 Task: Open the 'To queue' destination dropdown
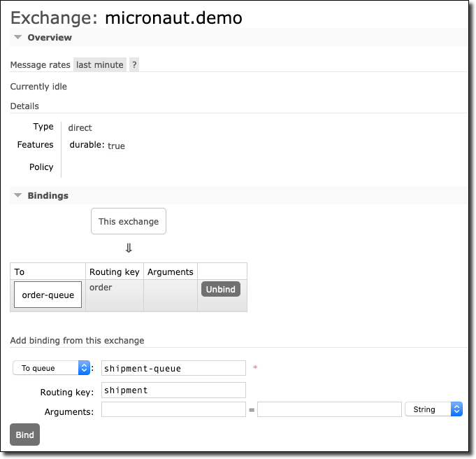(52, 368)
